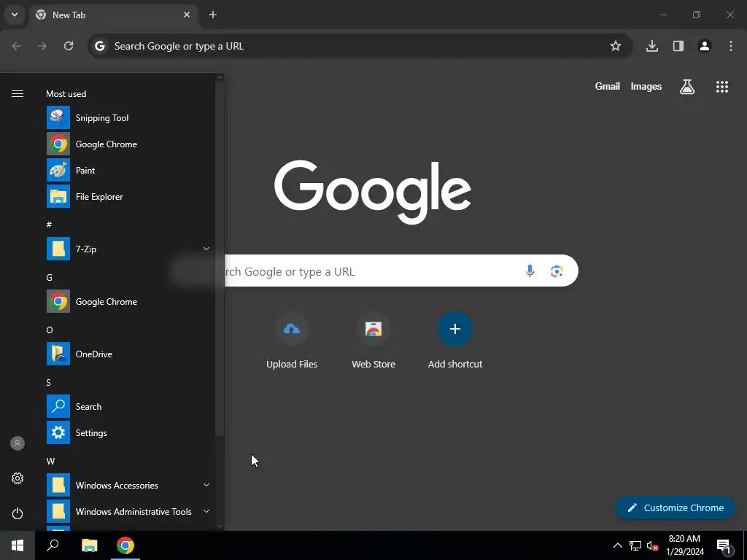747x560 pixels.
Task: Open the Google apps grid
Action: (x=722, y=87)
